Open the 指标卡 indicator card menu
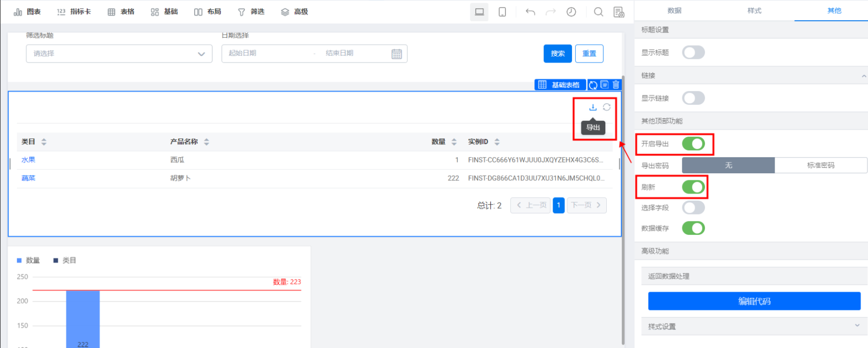Image resolution: width=868 pixels, height=348 pixels. click(x=74, y=12)
